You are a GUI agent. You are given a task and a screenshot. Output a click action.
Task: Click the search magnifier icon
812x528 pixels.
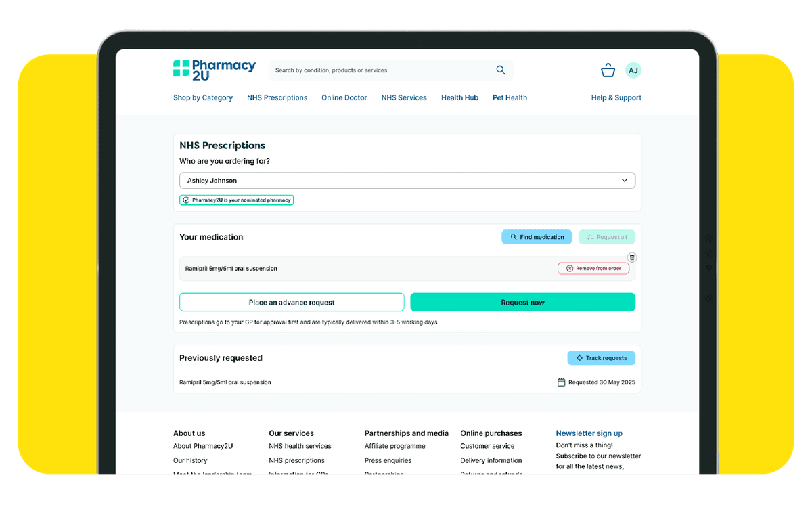pyautogui.click(x=501, y=70)
